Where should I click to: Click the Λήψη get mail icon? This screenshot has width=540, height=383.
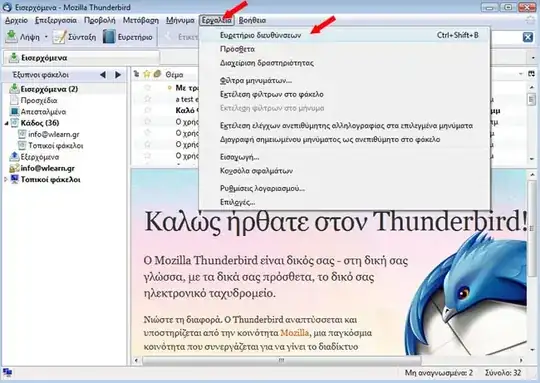point(11,37)
